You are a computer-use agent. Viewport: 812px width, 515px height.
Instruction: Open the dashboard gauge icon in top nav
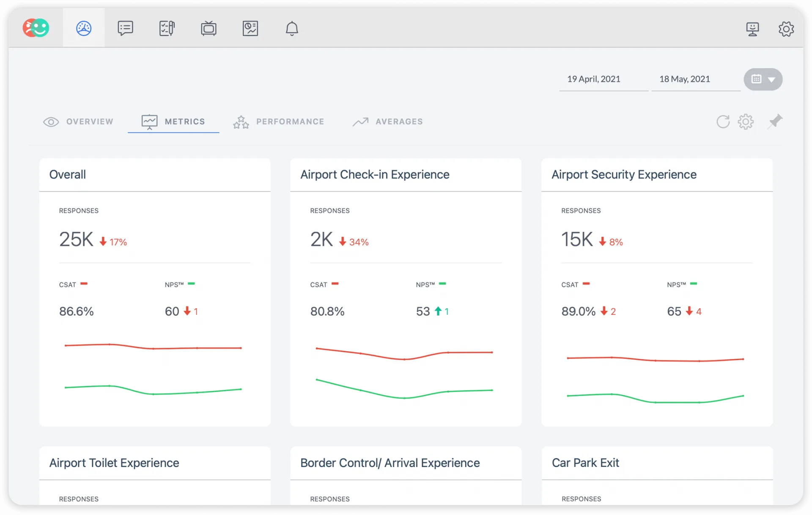84,28
